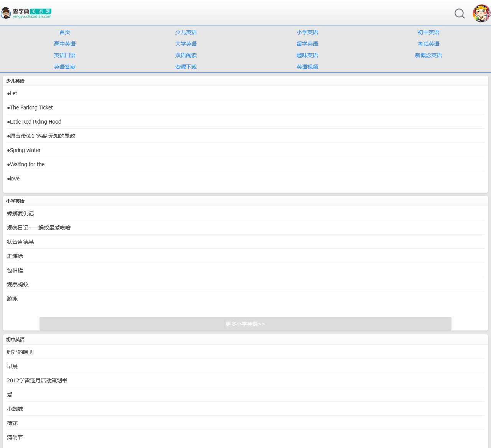The width and height of the screenshot is (491, 448).
Task: Open 英语视频 navigation link
Action: click(x=307, y=67)
